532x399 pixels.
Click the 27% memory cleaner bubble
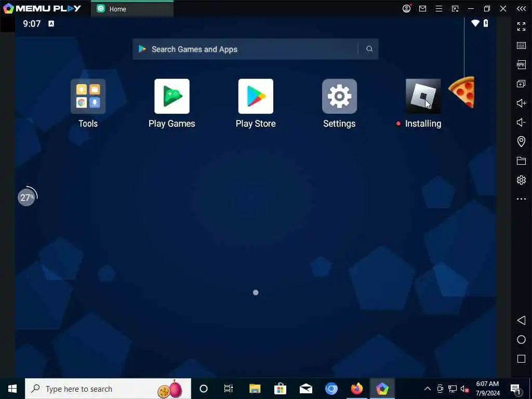[x=27, y=197]
